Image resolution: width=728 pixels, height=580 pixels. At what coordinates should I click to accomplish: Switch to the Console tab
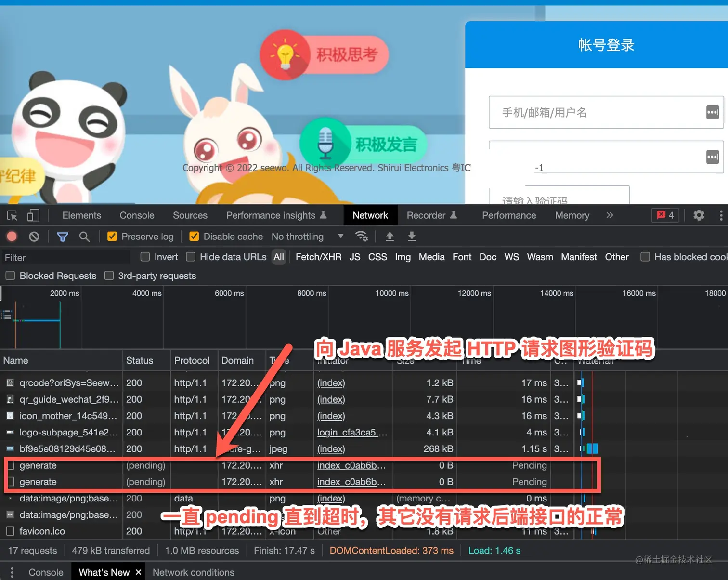click(137, 215)
